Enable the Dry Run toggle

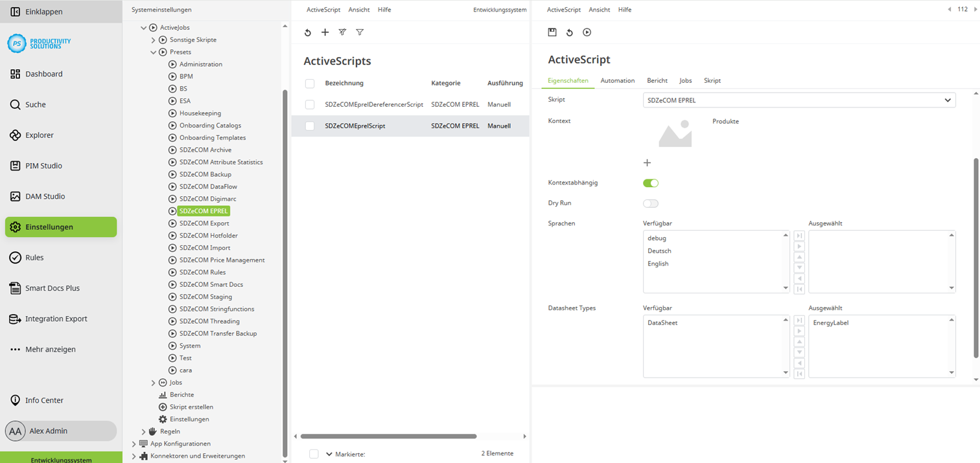650,203
